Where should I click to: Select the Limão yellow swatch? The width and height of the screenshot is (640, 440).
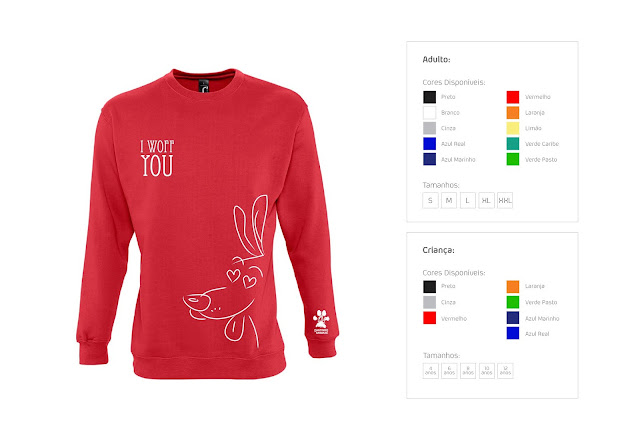pyautogui.click(x=513, y=128)
